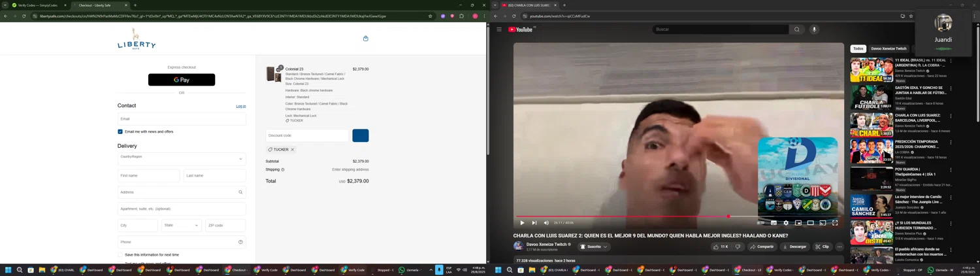Viewport: 980px width, 276px height.
Task: Mute the YouTube video volume
Action: pyautogui.click(x=546, y=223)
